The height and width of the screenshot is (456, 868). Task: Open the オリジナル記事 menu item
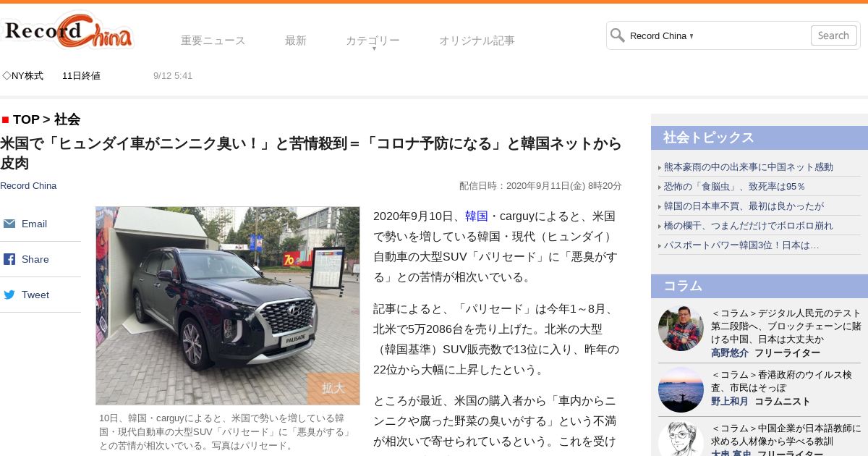point(477,41)
